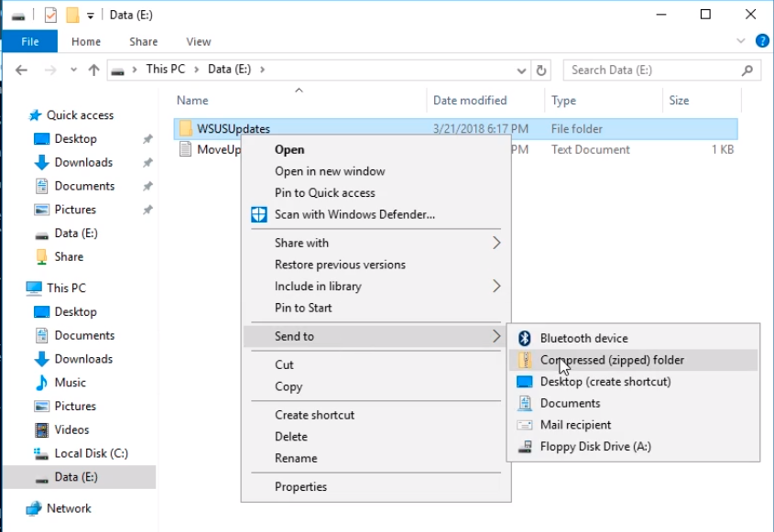Click This PC in the address bar

[166, 69]
